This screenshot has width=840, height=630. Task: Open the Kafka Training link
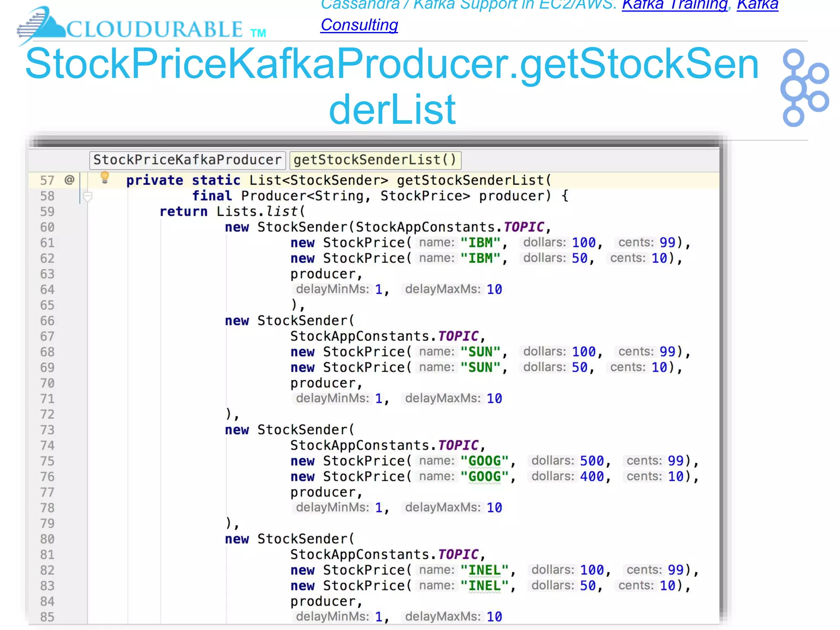[x=675, y=5]
